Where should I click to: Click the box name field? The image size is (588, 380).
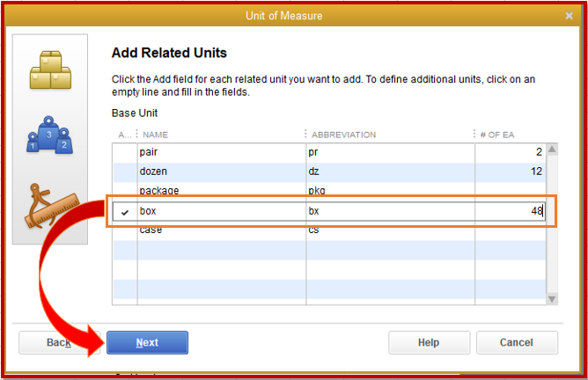(222, 211)
